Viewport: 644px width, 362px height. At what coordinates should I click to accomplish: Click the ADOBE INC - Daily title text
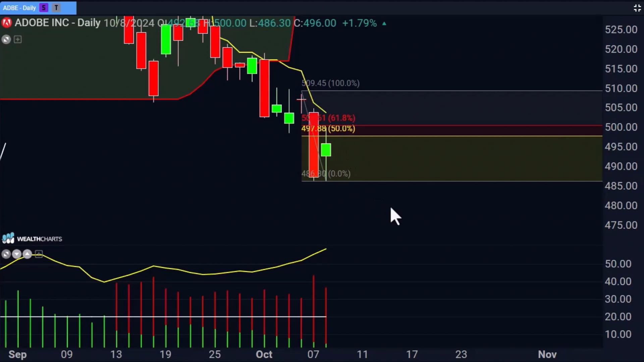(57, 23)
